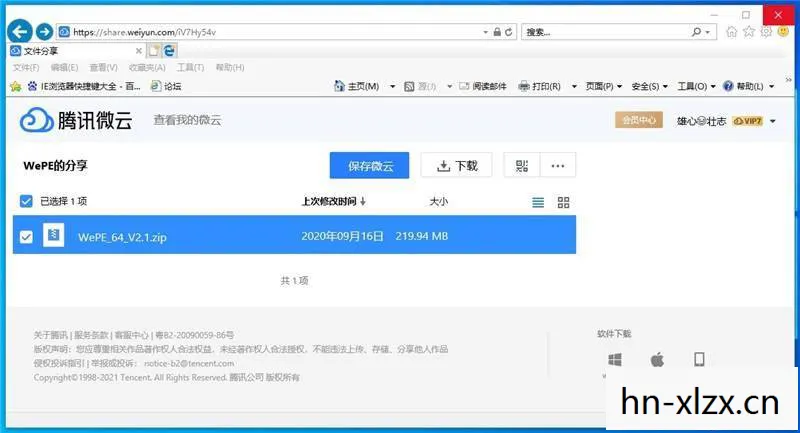The image size is (800, 433).
Task: Expand the address bar history dropdown
Action: click(x=485, y=32)
